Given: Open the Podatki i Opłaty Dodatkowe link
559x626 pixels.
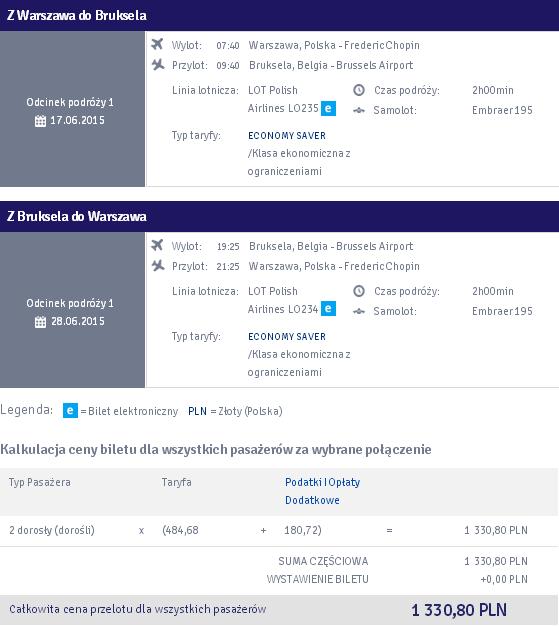Looking at the screenshot, I should 322,491.
